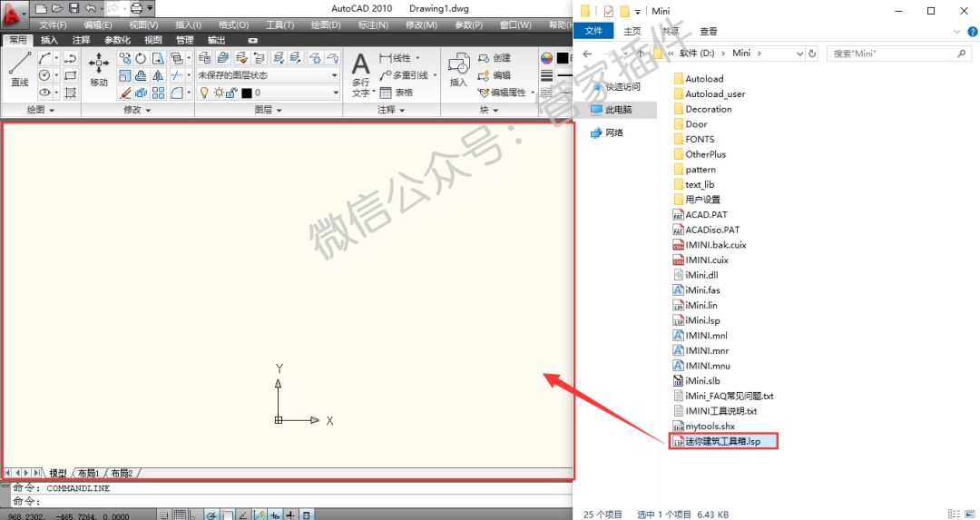Image resolution: width=980 pixels, height=520 pixels.
Task: Open the 工具(T) menu in AutoCAD
Action: tap(280, 25)
